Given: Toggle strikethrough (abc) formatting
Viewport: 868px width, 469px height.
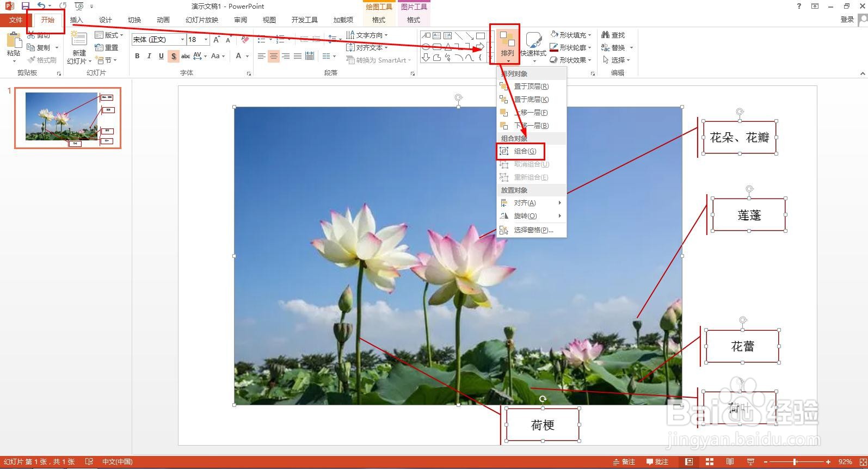Looking at the screenshot, I should coord(186,56).
